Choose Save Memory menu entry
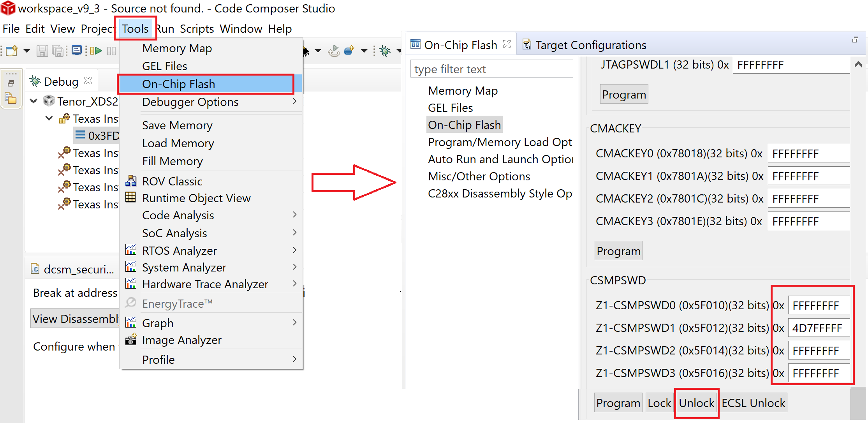Image resolution: width=868 pixels, height=423 pixels. [211, 125]
